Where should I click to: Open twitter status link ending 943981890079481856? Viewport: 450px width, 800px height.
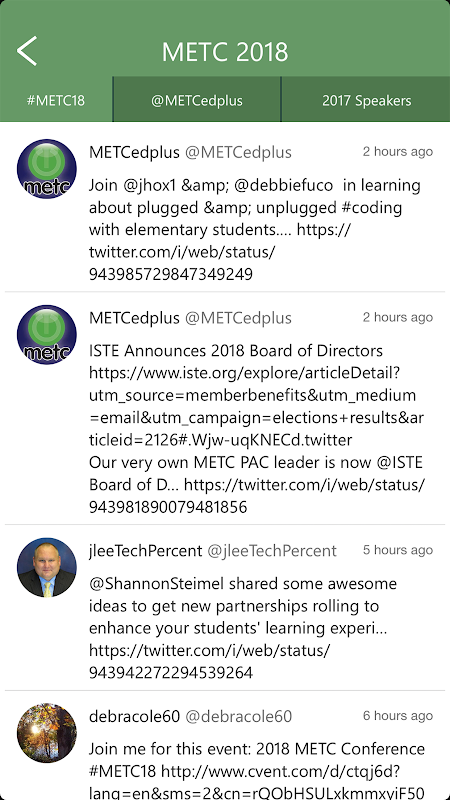pos(257,496)
